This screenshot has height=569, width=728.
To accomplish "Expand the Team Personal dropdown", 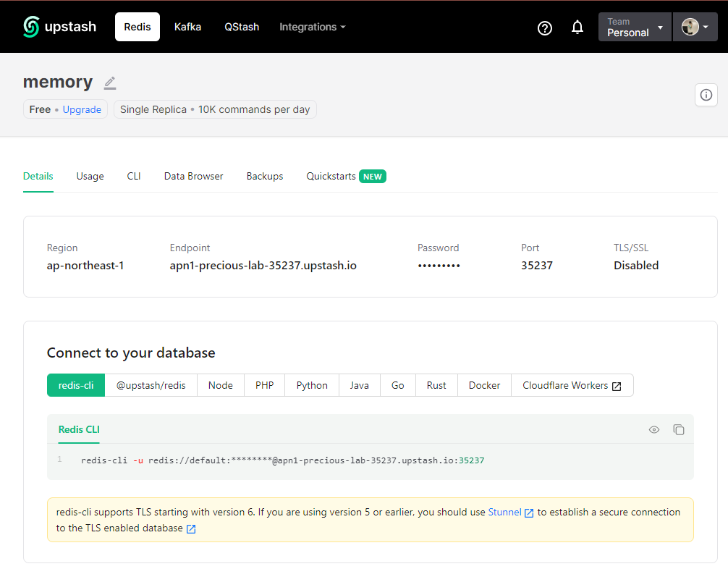I will coord(635,27).
